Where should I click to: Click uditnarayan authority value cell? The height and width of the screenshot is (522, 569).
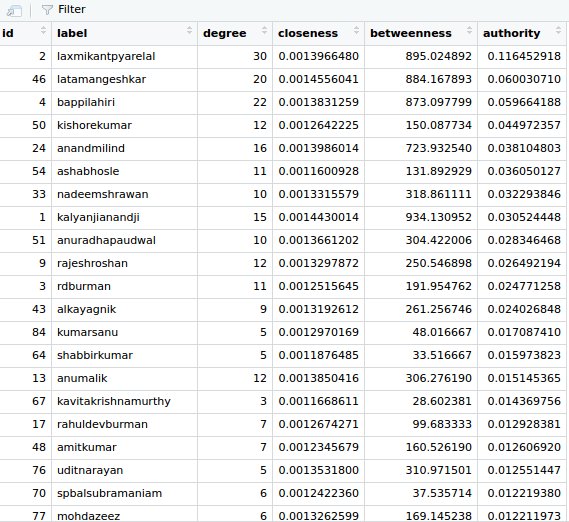coord(522,470)
